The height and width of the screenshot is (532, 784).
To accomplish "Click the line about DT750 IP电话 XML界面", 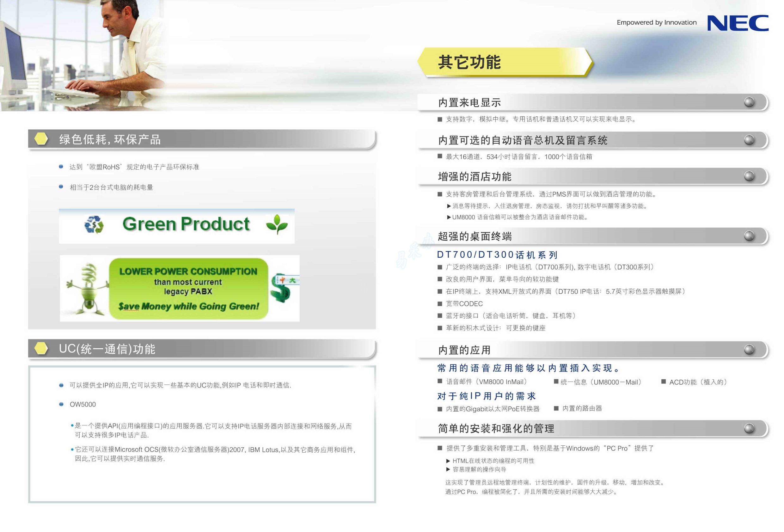I will pos(566,291).
